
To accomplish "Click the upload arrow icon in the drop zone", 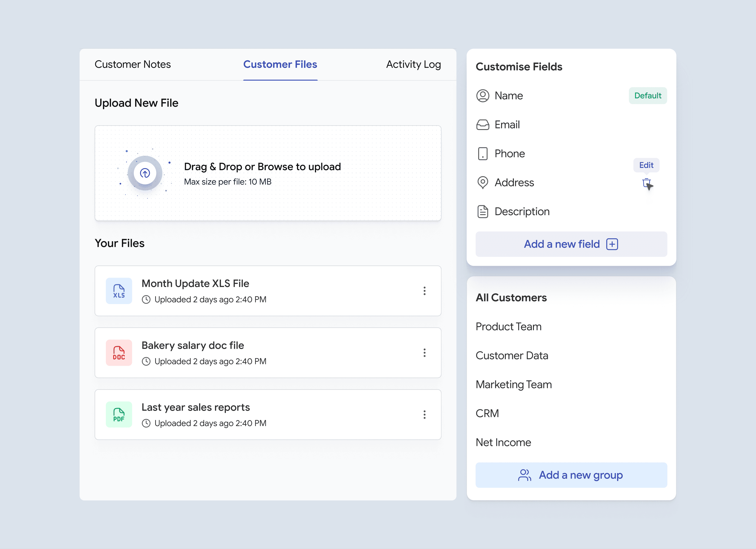I will (x=145, y=173).
